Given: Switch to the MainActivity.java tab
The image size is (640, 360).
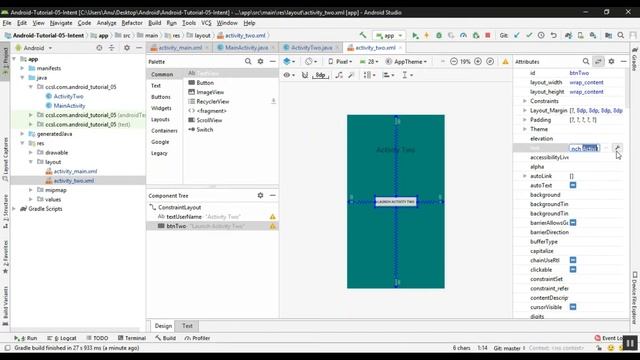Looking at the screenshot, I should point(246,48).
